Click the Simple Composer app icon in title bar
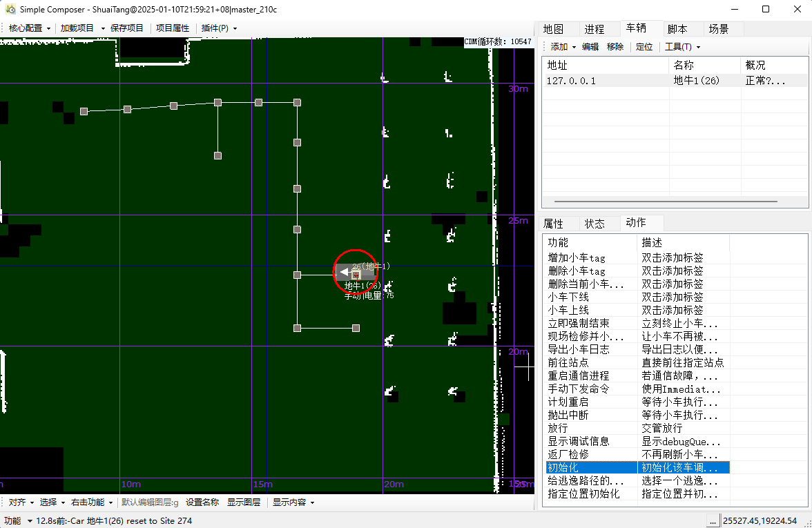The image size is (812, 528). point(10,9)
